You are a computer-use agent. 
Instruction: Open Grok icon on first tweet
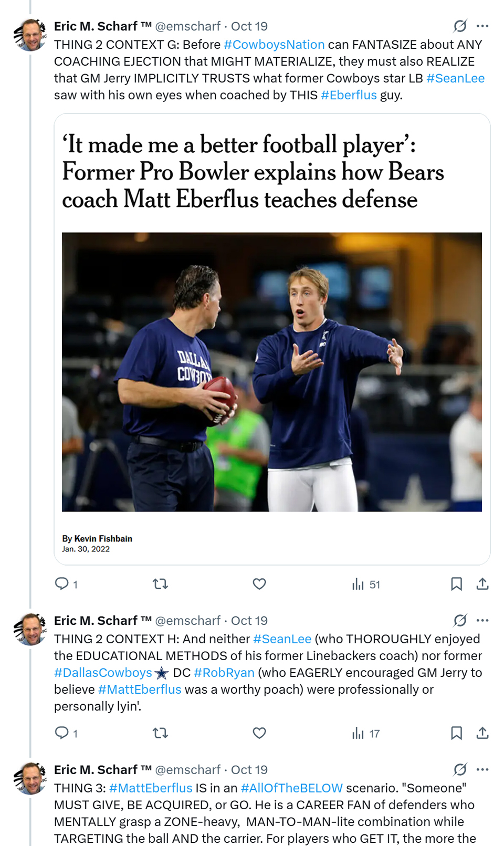coord(460,26)
